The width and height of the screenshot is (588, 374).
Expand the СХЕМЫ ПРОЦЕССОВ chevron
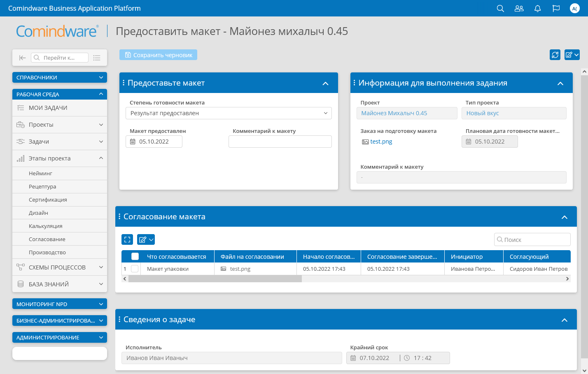click(101, 267)
